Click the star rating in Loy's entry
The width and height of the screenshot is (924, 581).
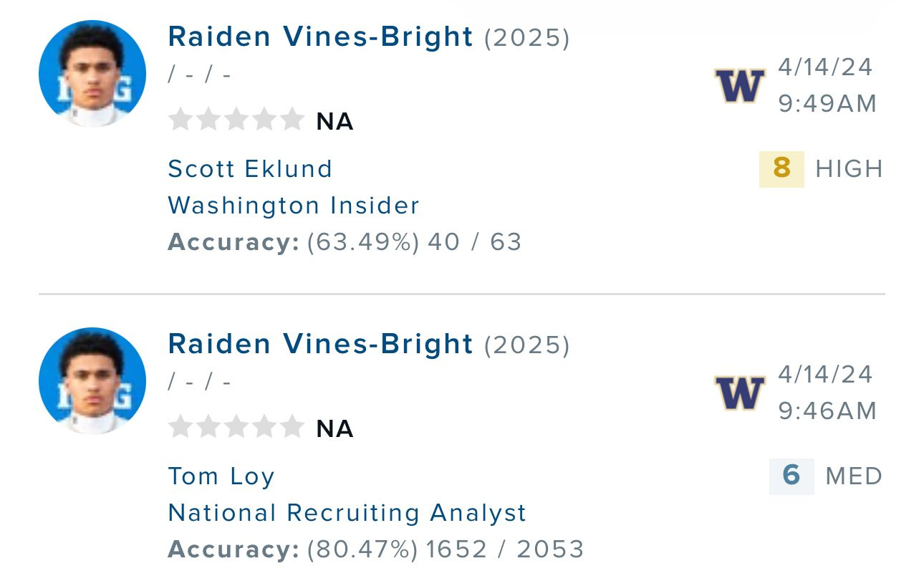pyautogui.click(x=236, y=428)
